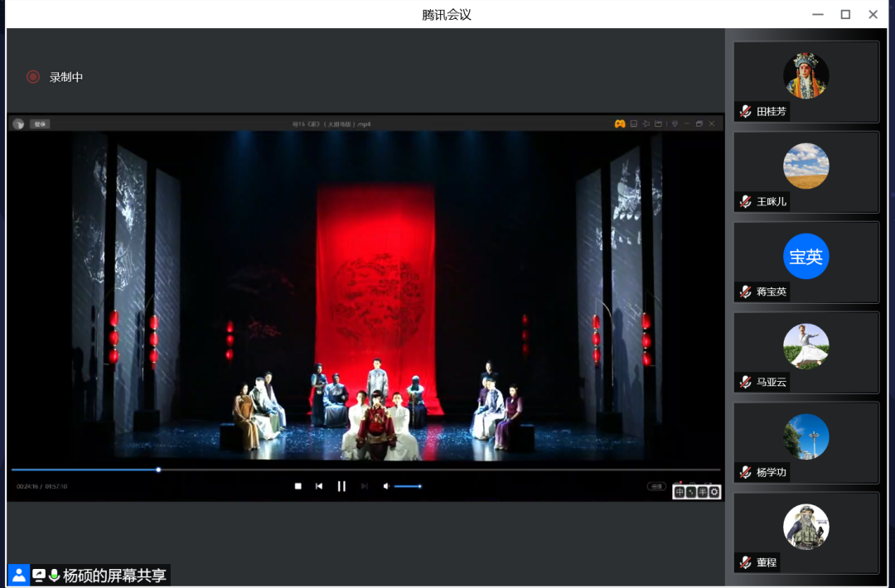Seek on the video progress bar

tap(366, 470)
